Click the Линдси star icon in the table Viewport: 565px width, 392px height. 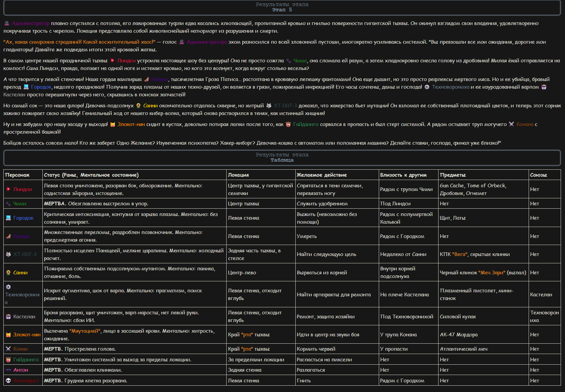click(x=8, y=189)
